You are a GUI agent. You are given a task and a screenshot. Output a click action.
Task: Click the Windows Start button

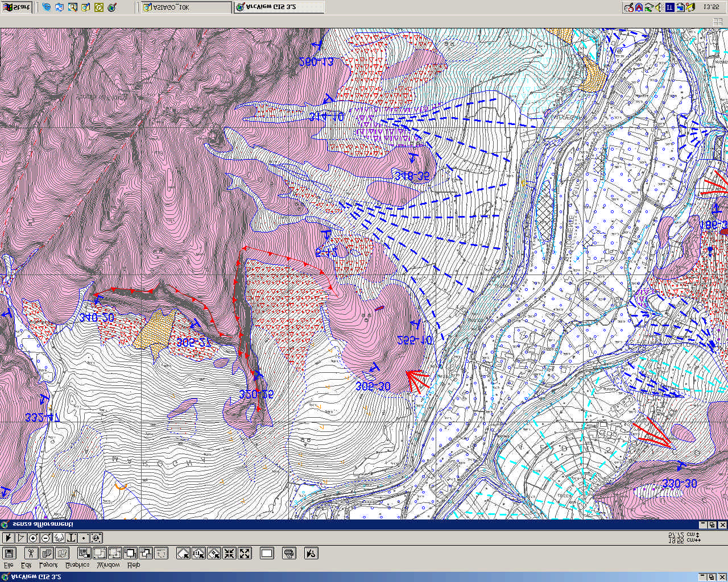(x=16, y=7)
